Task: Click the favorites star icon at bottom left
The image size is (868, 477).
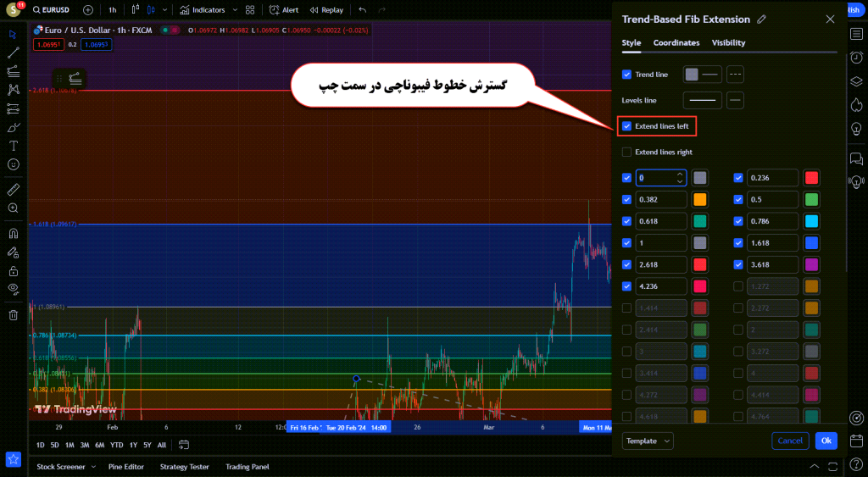Action: coord(14,459)
